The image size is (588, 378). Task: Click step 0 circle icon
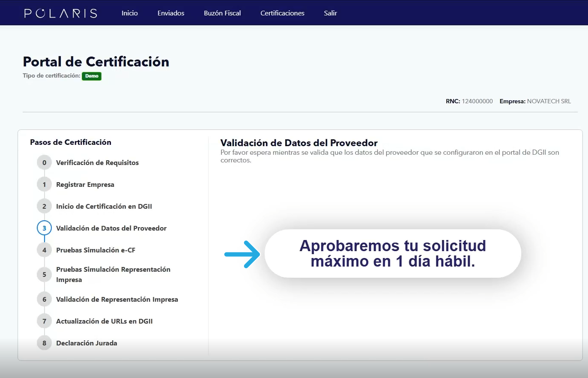click(x=44, y=163)
